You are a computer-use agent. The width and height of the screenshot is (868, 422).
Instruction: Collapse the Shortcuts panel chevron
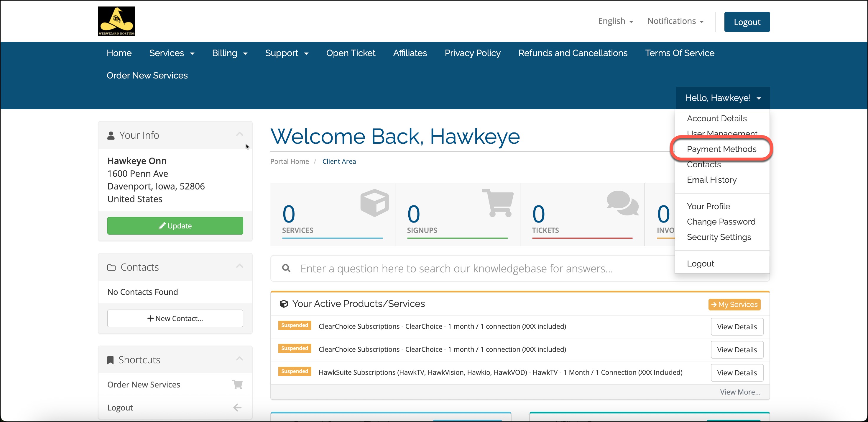(239, 359)
